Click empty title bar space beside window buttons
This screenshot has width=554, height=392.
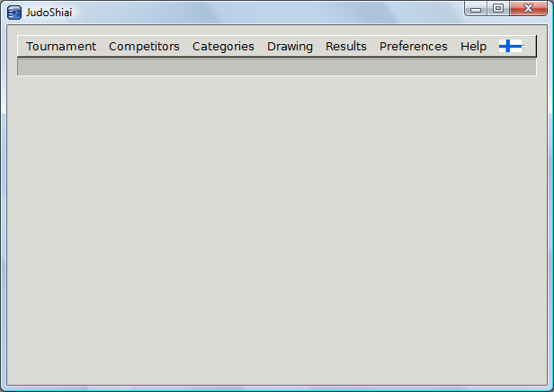point(270,12)
